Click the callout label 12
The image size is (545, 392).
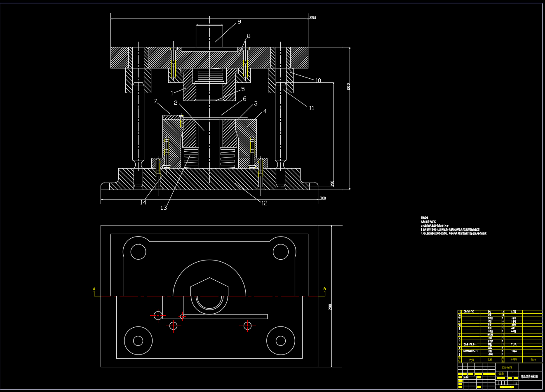click(264, 203)
